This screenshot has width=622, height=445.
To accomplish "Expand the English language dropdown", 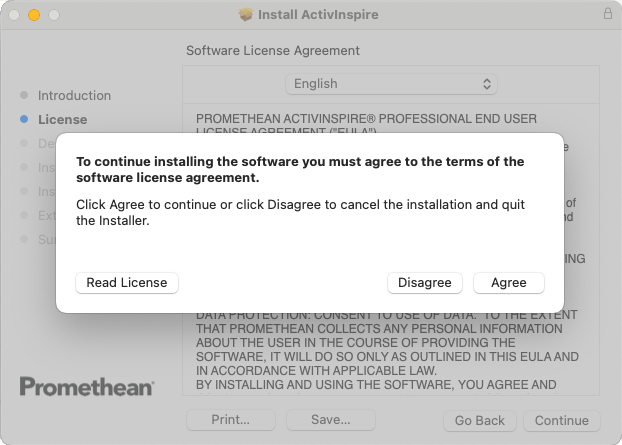I will [x=391, y=84].
